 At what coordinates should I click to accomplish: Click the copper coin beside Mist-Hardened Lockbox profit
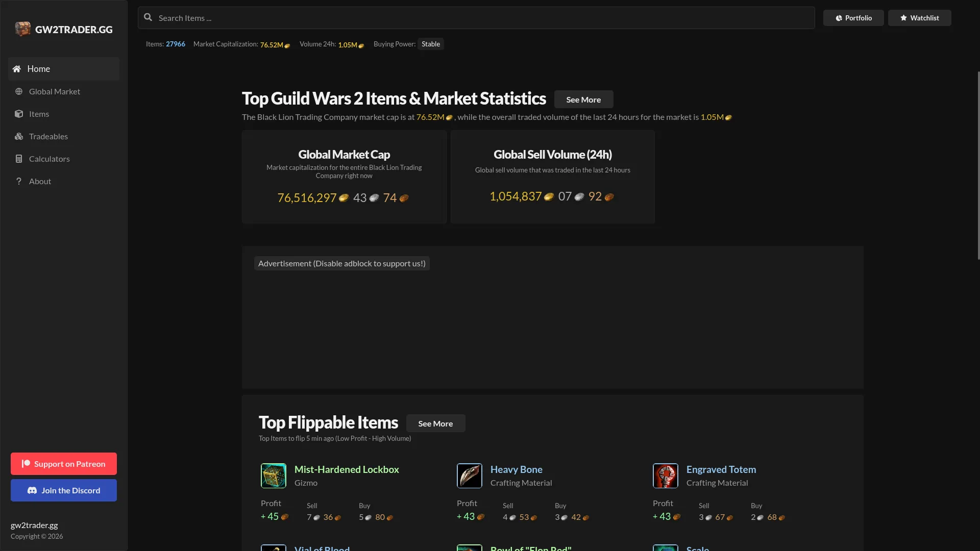285,517
